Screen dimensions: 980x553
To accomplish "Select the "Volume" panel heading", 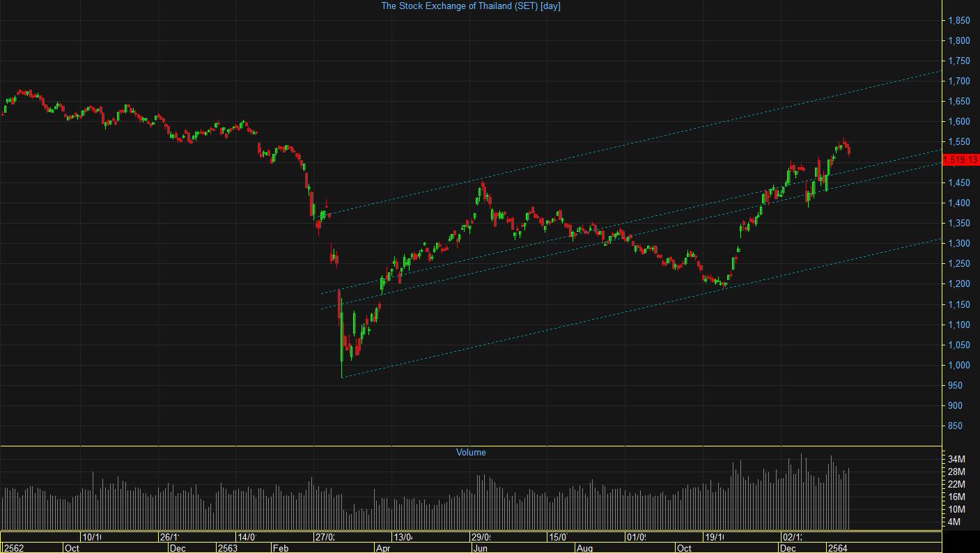I will (x=471, y=453).
